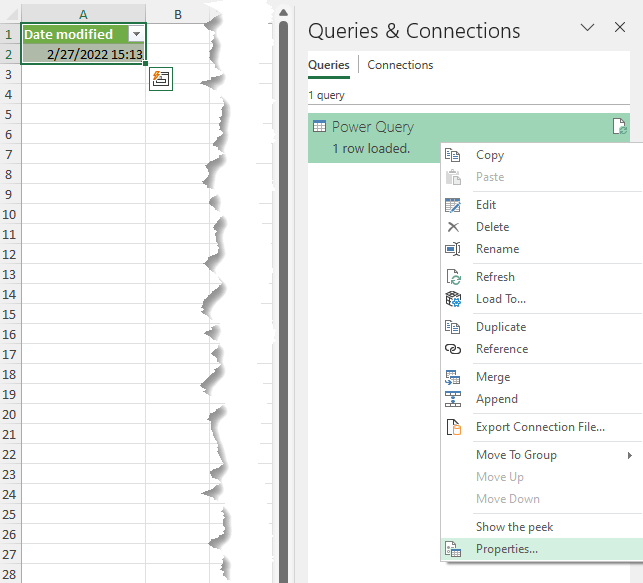Open the Date modified filter dropdown

136,34
